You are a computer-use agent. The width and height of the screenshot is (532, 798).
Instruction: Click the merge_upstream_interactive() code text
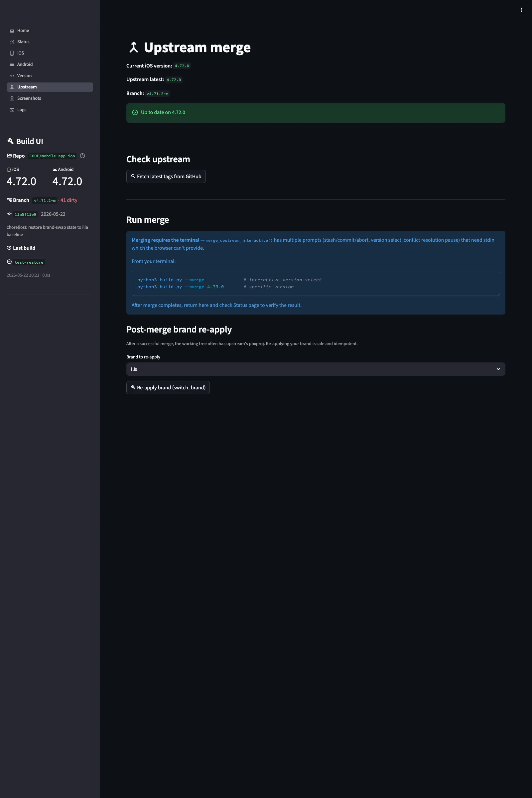coord(239,240)
